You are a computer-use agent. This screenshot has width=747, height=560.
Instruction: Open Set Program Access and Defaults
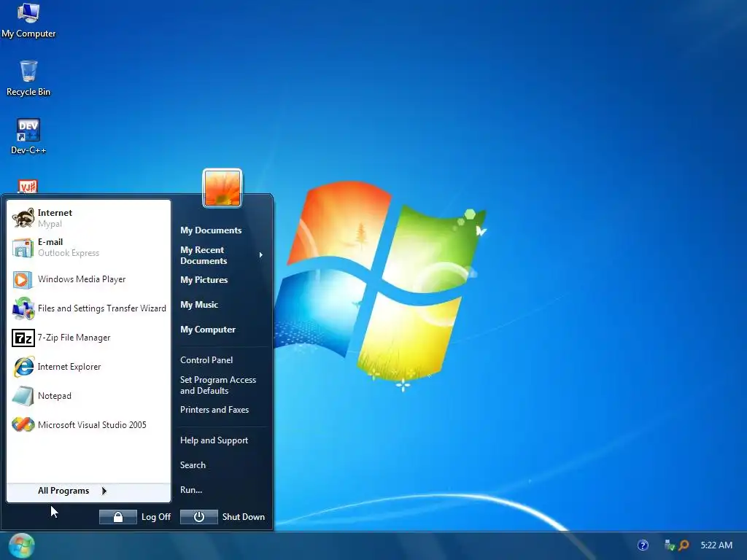coord(218,385)
